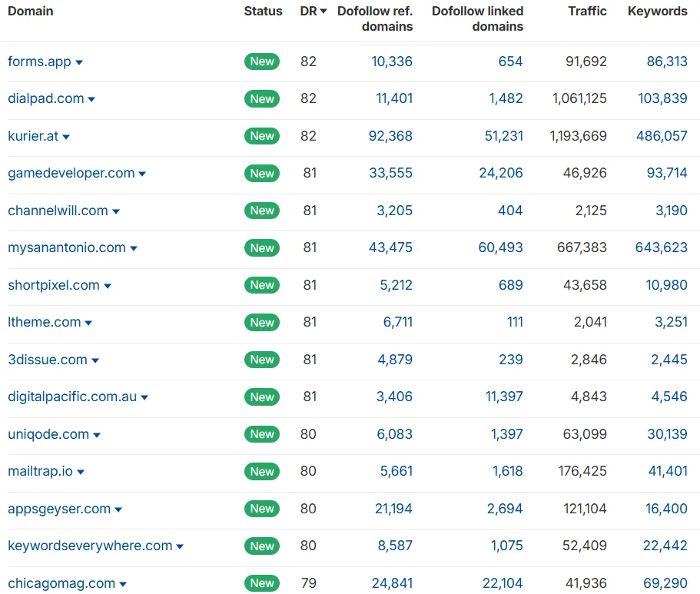The width and height of the screenshot is (700, 594).
Task: Expand the dropdown arrow next to ltheme.com
Action: (x=88, y=324)
